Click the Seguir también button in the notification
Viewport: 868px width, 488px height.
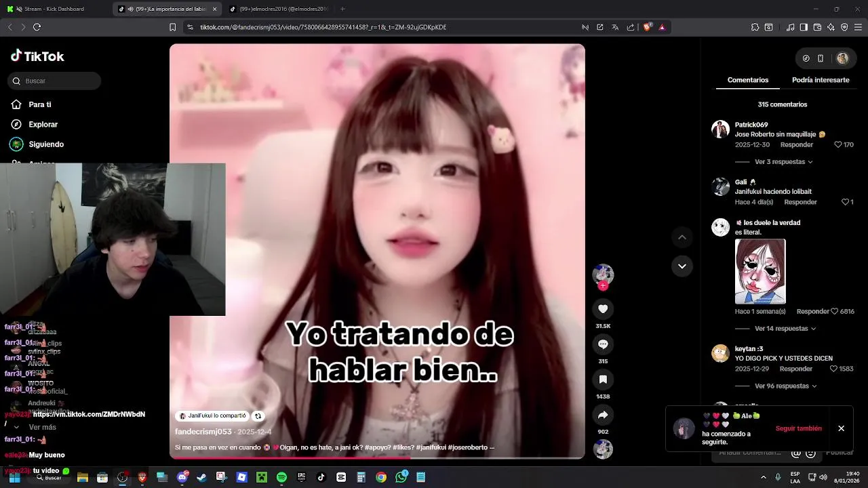798,428
